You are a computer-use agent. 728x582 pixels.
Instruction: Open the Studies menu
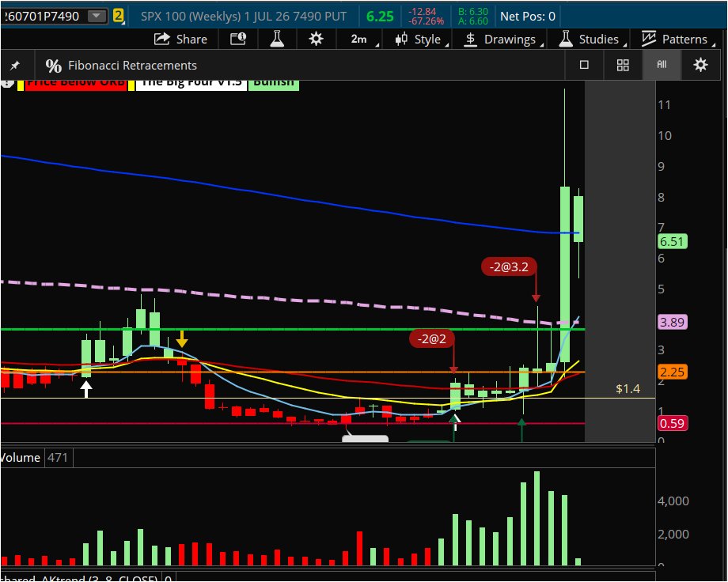[x=593, y=39]
